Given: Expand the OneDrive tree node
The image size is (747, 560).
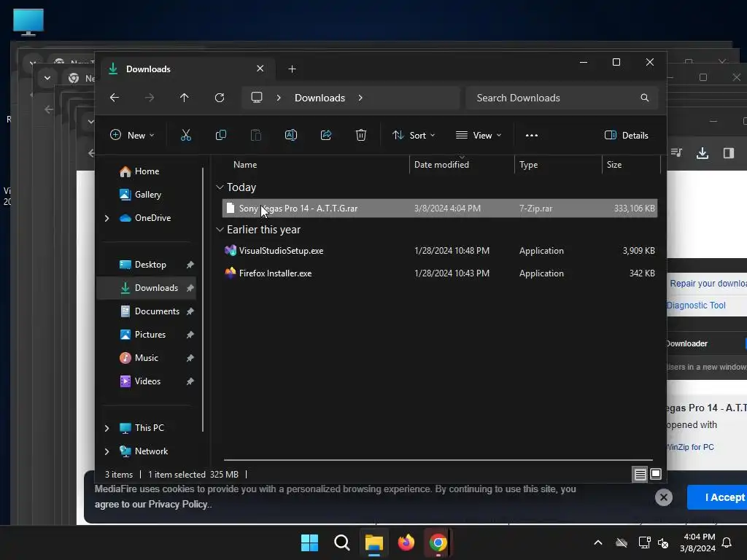Looking at the screenshot, I should click(107, 218).
